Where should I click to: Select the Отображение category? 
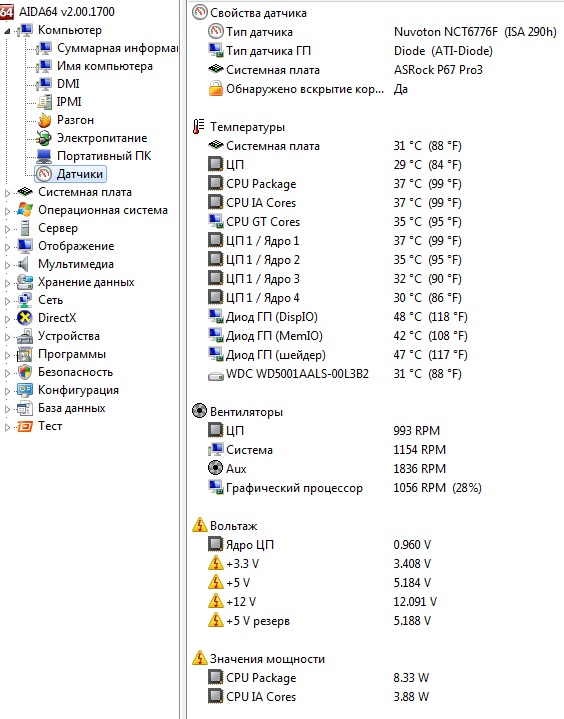pos(76,246)
